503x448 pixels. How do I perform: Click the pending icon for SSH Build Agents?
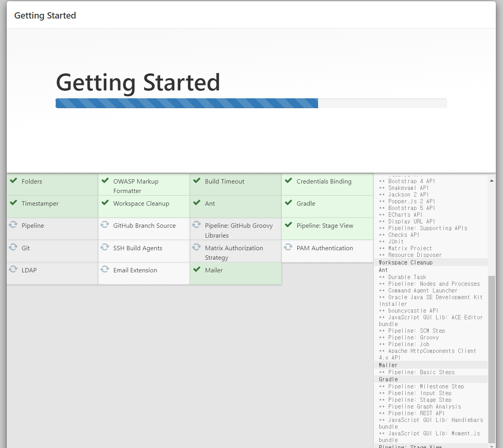(105, 247)
